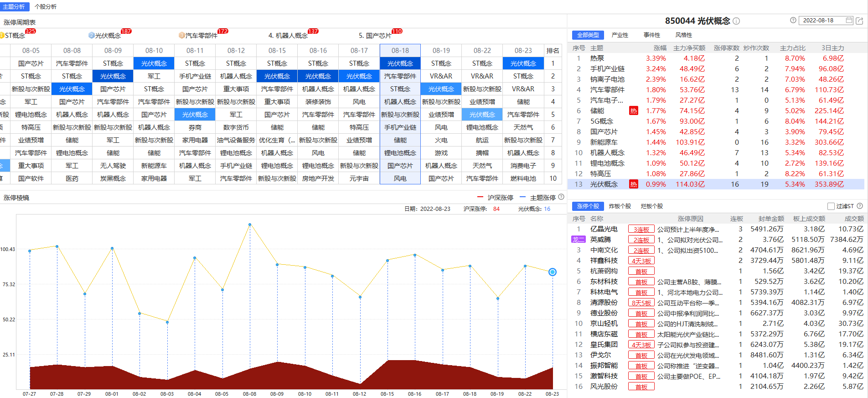868x398 pixels.
Task: Show the 烂板个股 list
Action: [x=652, y=206]
